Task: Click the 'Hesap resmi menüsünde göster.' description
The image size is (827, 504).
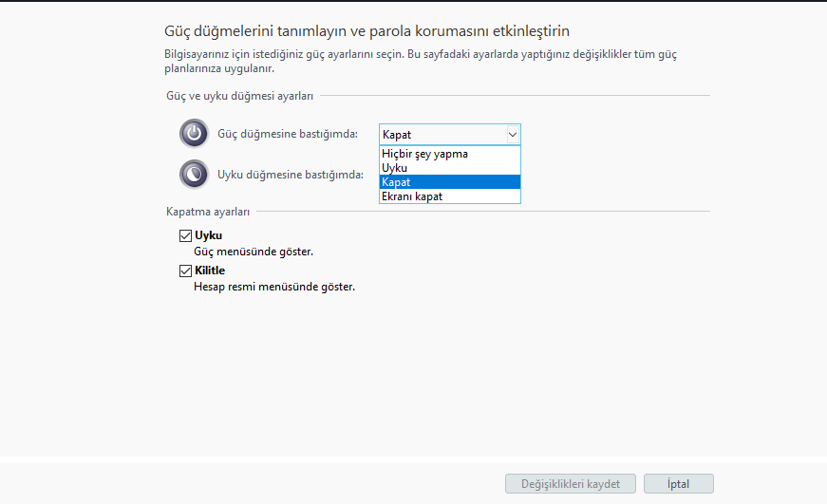Action: (274, 287)
